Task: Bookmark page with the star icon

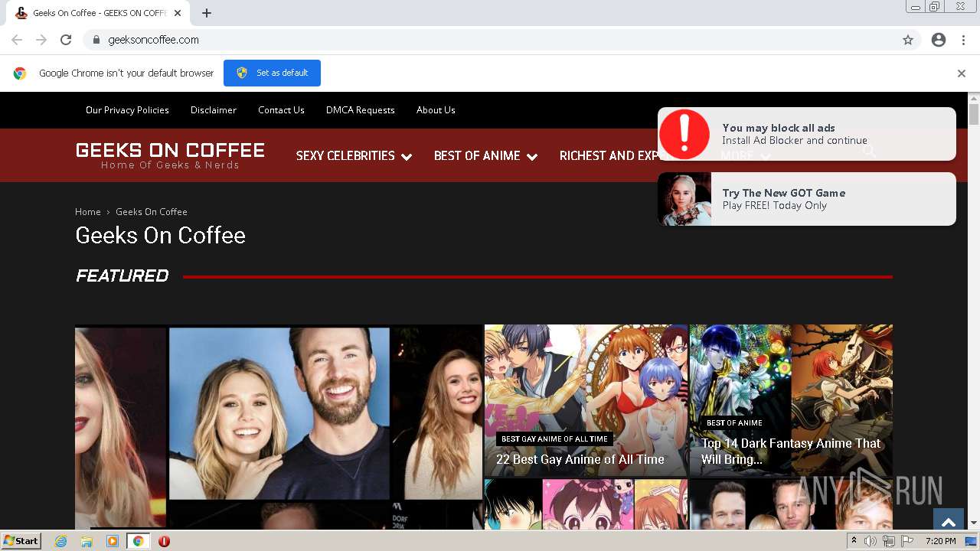Action: pyautogui.click(x=908, y=40)
